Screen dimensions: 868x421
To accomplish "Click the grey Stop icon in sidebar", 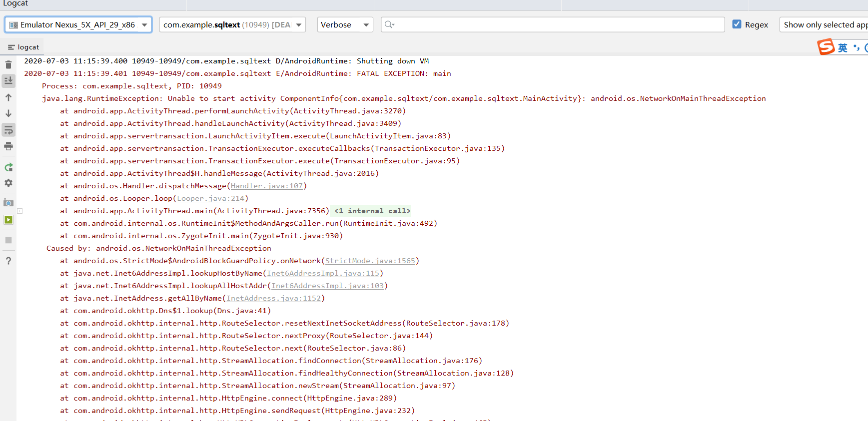I will pos(8,240).
